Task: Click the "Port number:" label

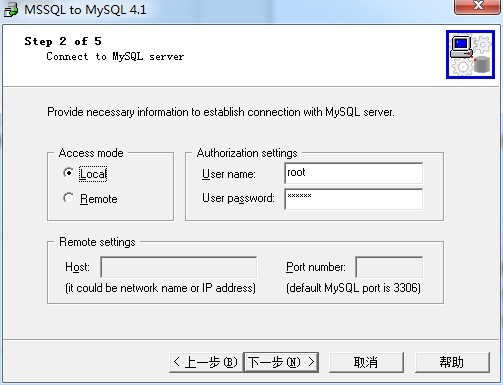Action: point(316,267)
